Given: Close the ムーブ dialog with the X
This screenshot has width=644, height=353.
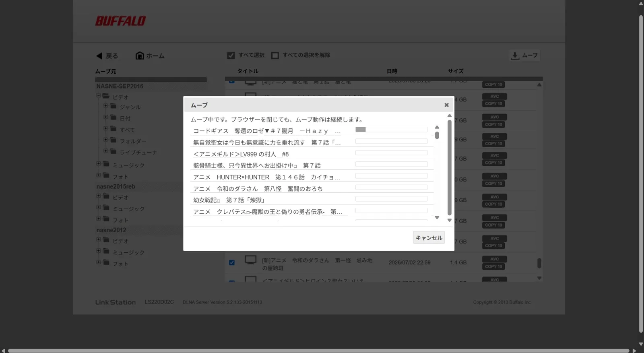Looking at the screenshot, I should tap(446, 105).
